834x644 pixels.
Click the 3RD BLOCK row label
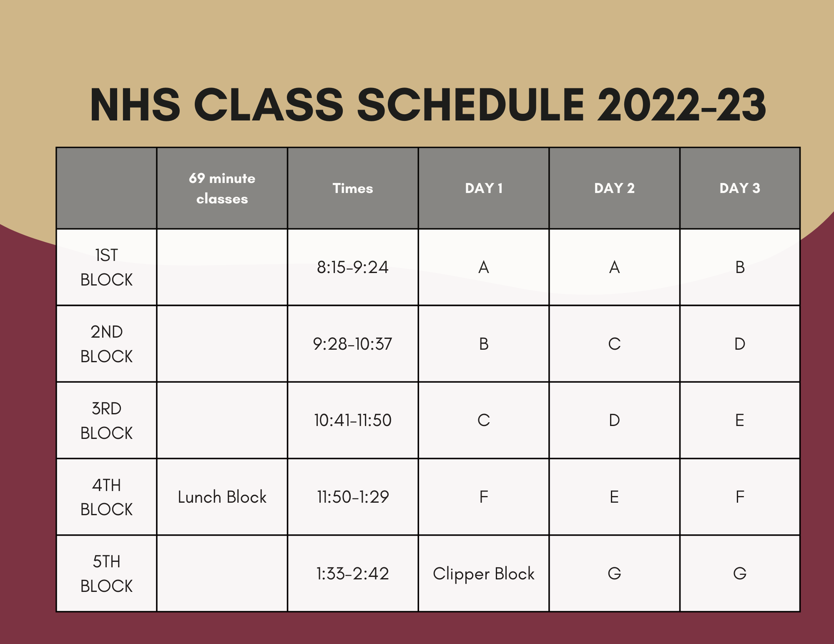pyautogui.click(x=106, y=420)
